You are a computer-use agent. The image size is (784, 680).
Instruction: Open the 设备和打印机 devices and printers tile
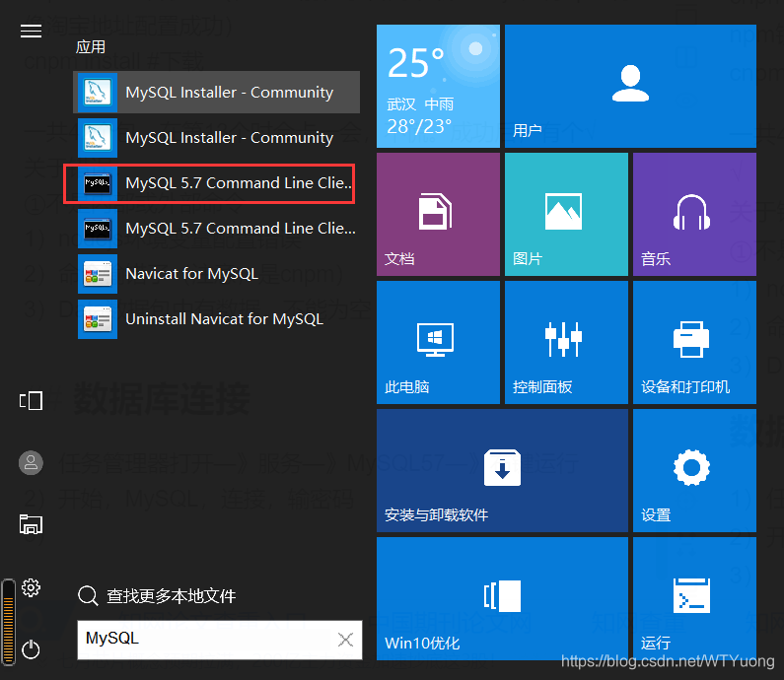tap(694, 342)
